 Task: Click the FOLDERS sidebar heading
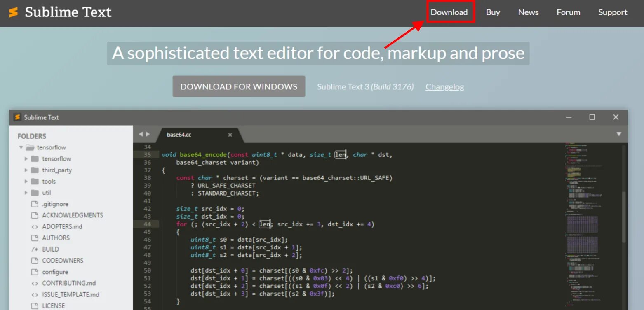[32, 136]
